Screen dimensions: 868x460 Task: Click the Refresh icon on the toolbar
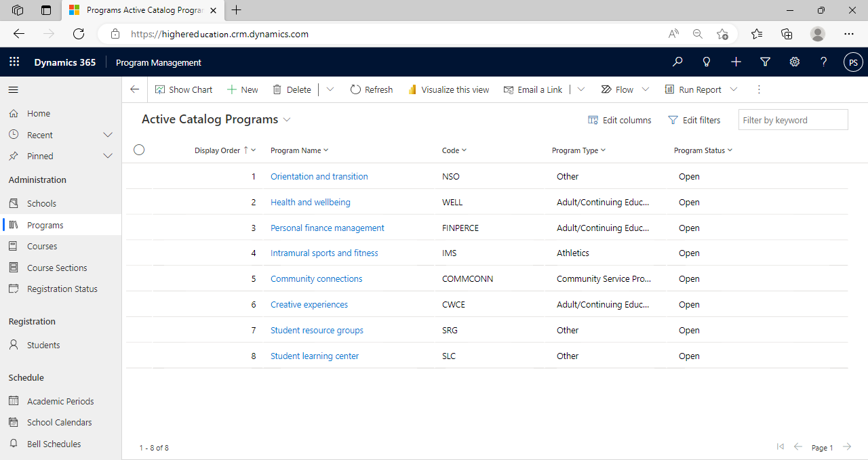[x=355, y=89]
